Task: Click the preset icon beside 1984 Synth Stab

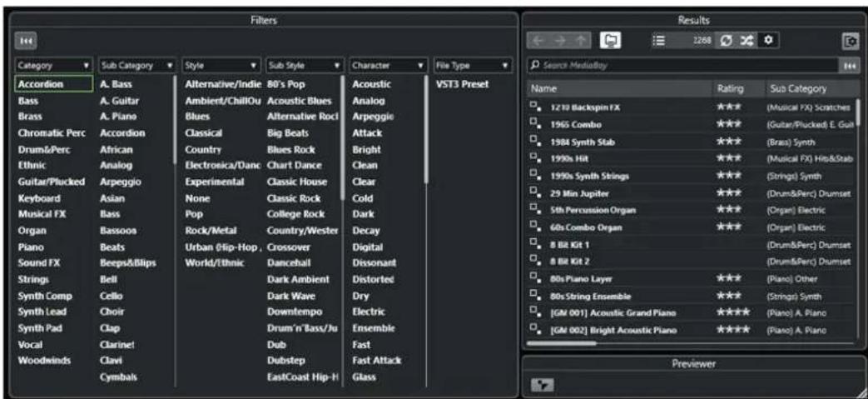Action: 535,142
